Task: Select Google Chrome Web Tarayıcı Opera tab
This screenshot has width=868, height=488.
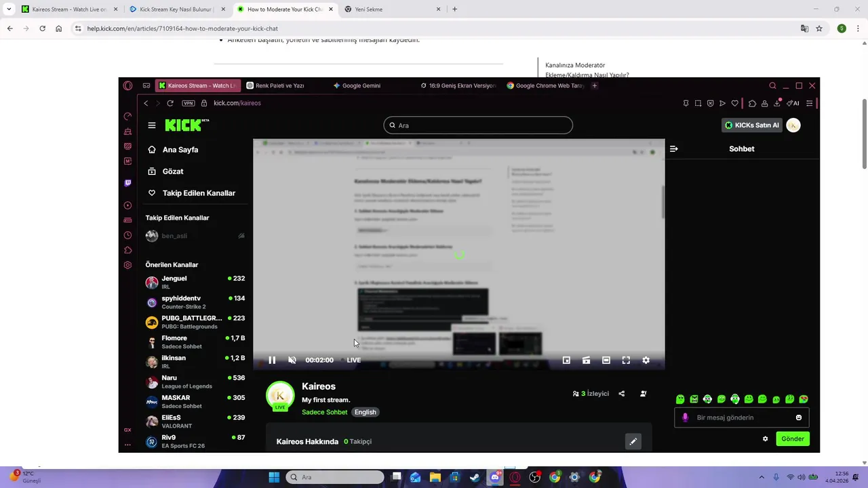Action: pos(545,86)
